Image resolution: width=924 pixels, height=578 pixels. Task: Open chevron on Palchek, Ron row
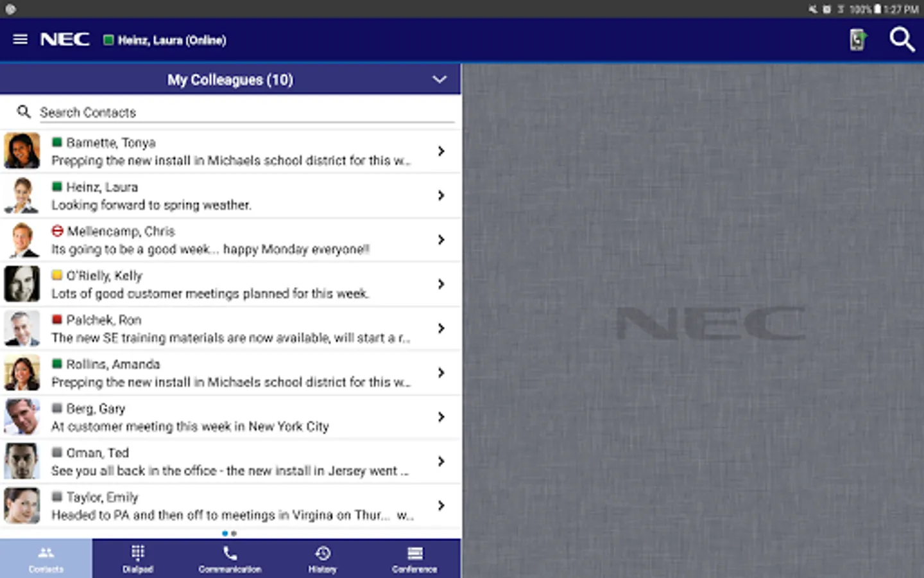(x=441, y=328)
